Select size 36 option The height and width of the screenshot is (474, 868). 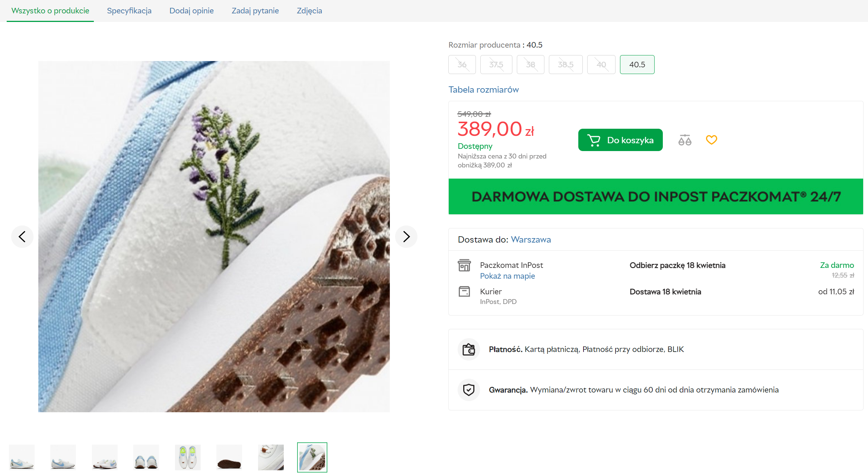pos(462,65)
